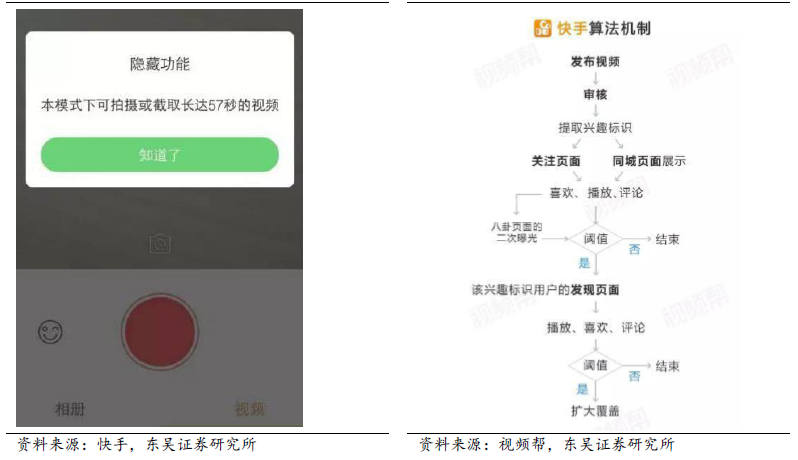Click the second 阈值 diamond node
The height and width of the screenshot is (460, 798).
point(595,365)
